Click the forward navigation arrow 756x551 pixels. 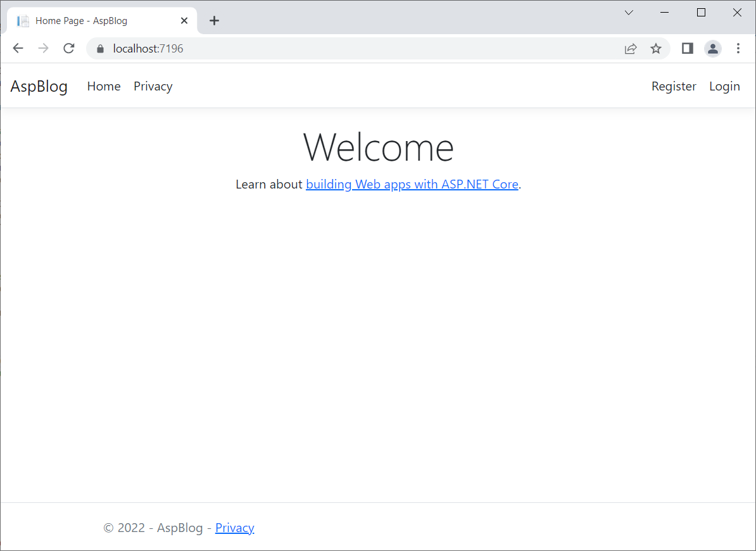[x=43, y=48]
